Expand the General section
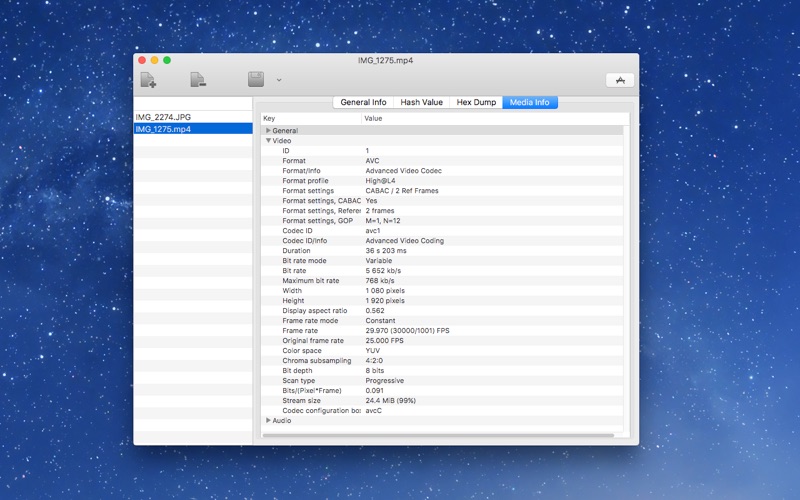Screen dimensions: 800x500 (x=268, y=131)
